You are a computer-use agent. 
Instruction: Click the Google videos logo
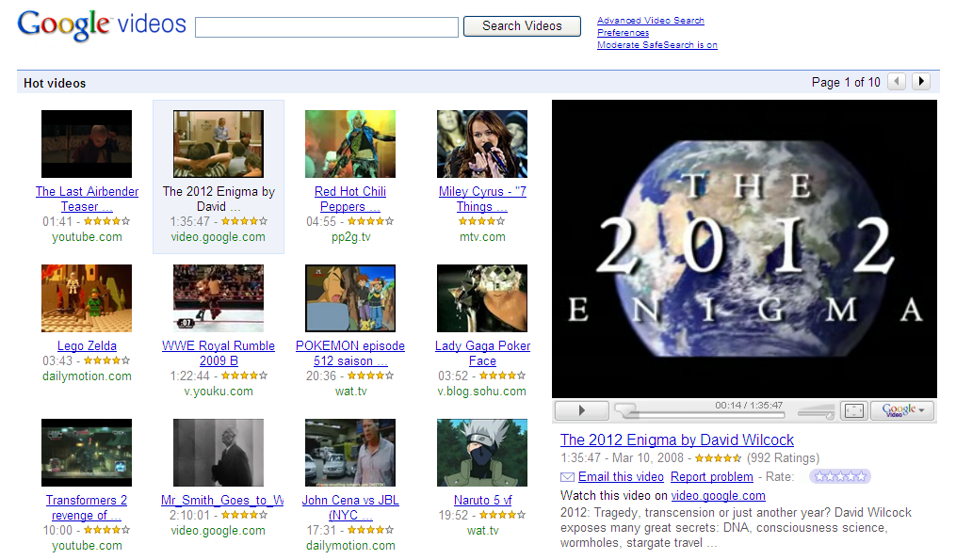click(x=101, y=25)
